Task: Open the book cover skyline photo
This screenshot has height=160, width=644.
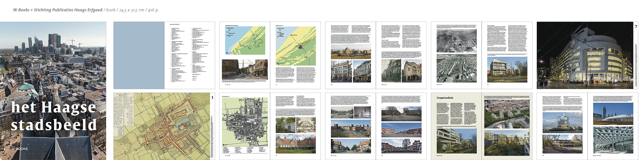Action: [x=53, y=91]
